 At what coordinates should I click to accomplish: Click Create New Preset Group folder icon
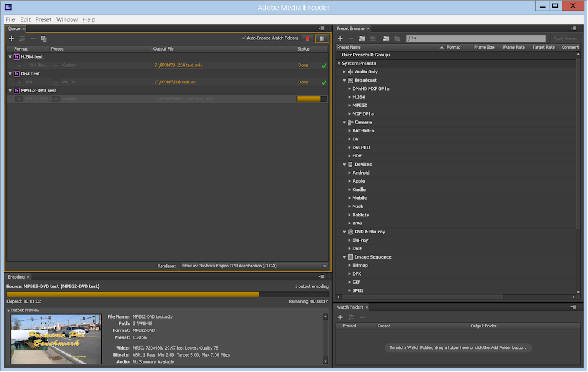pos(362,39)
